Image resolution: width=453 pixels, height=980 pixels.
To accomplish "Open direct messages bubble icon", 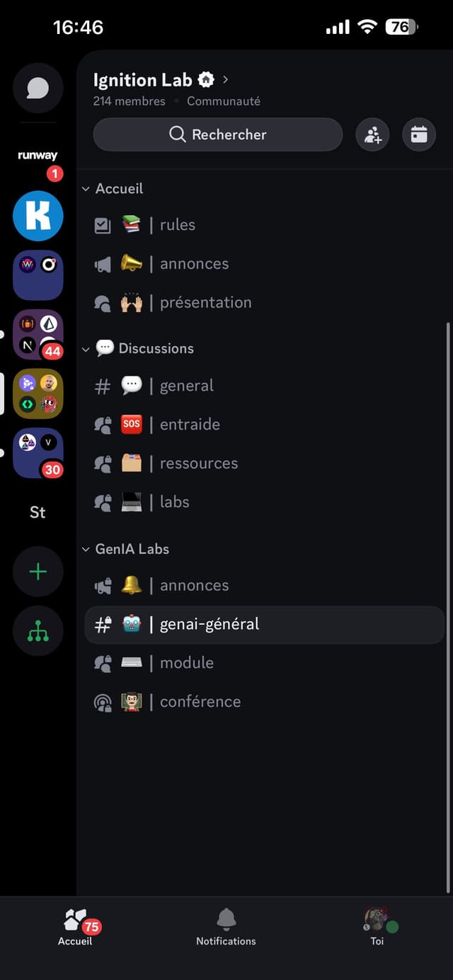I will pos(38,88).
